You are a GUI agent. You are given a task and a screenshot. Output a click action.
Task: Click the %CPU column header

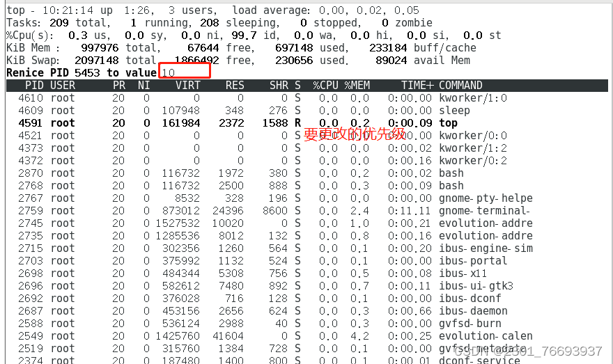point(325,85)
